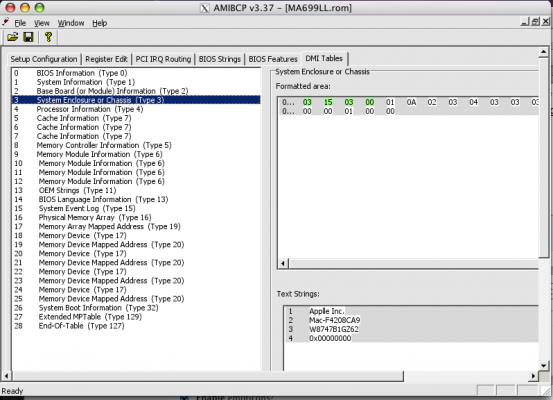Click the inner document restore icon
The height and width of the screenshot is (400, 553).
point(535,22)
